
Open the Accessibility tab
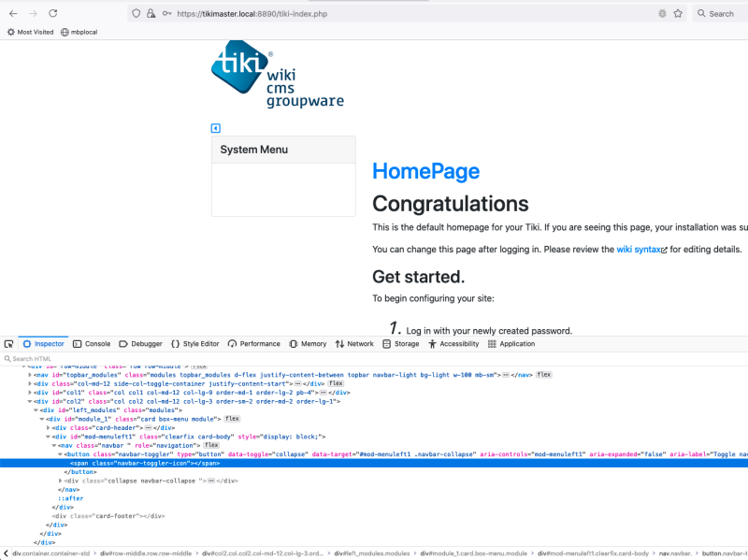pyautogui.click(x=453, y=344)
